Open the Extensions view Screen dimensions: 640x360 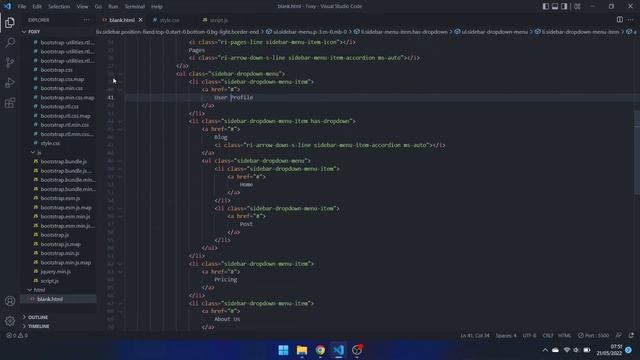[10, 102]
